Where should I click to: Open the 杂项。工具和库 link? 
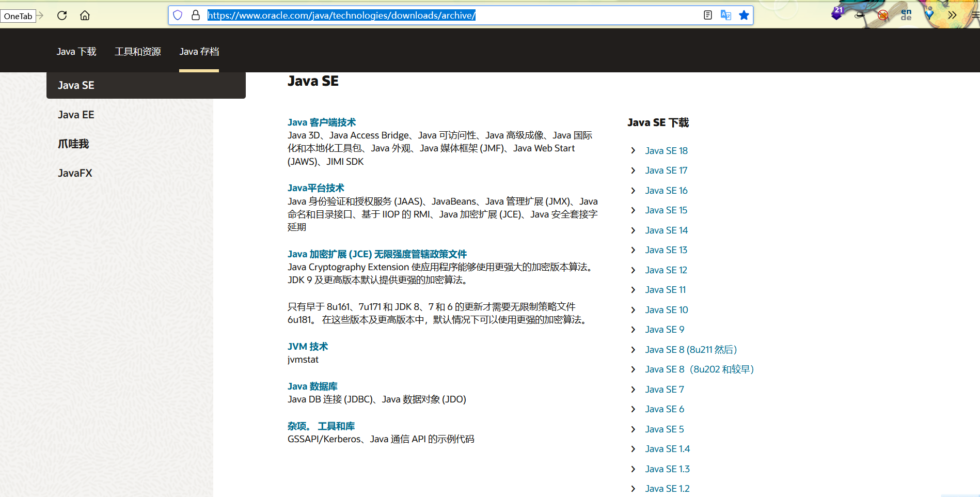[321, 426]
